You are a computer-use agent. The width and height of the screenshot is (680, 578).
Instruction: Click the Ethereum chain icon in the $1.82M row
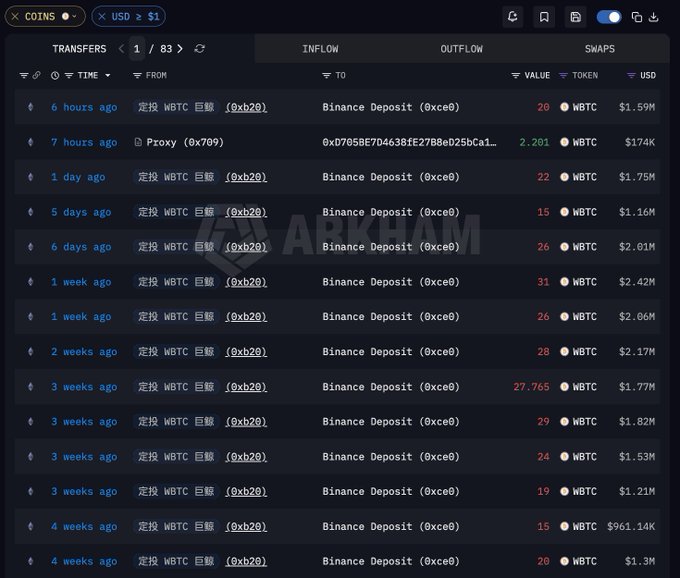click(x=30, y=421)
